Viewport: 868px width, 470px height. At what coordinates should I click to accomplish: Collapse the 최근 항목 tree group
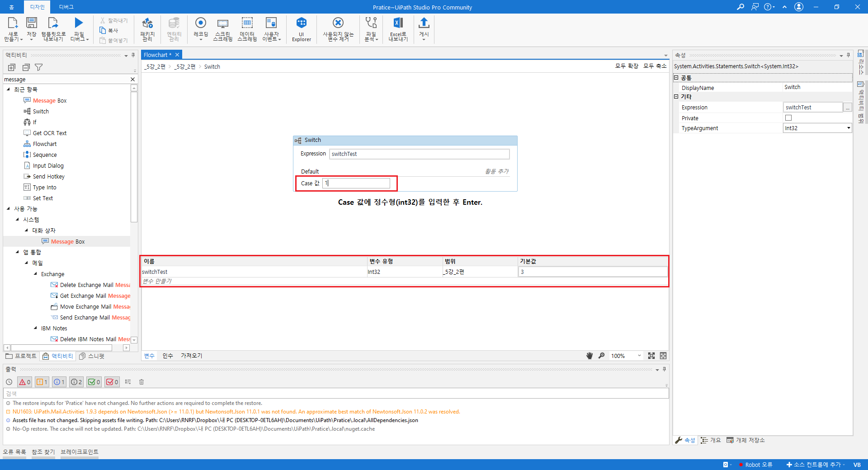[x=8, y=89]
